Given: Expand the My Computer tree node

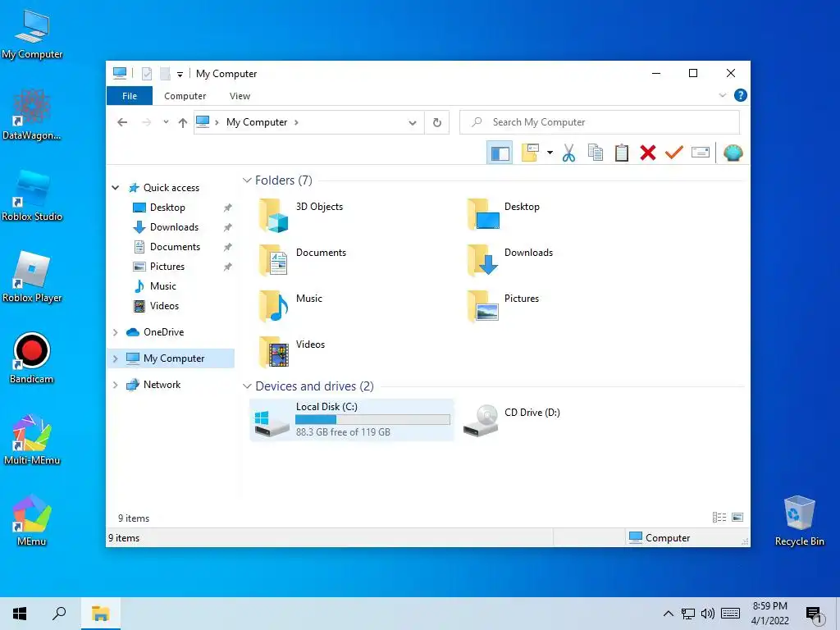Looking at the screenshot, I should tap(115, 359).
